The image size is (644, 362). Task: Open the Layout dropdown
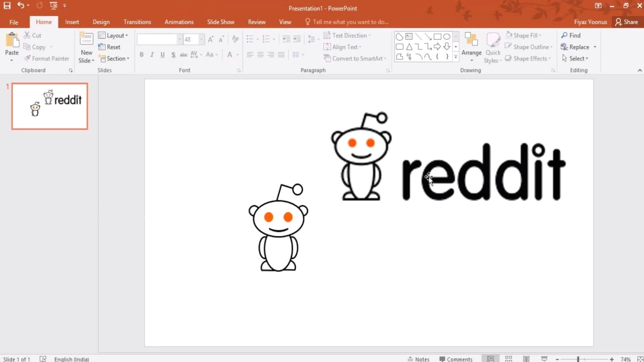pyautogui.click(x=113, y=35)
